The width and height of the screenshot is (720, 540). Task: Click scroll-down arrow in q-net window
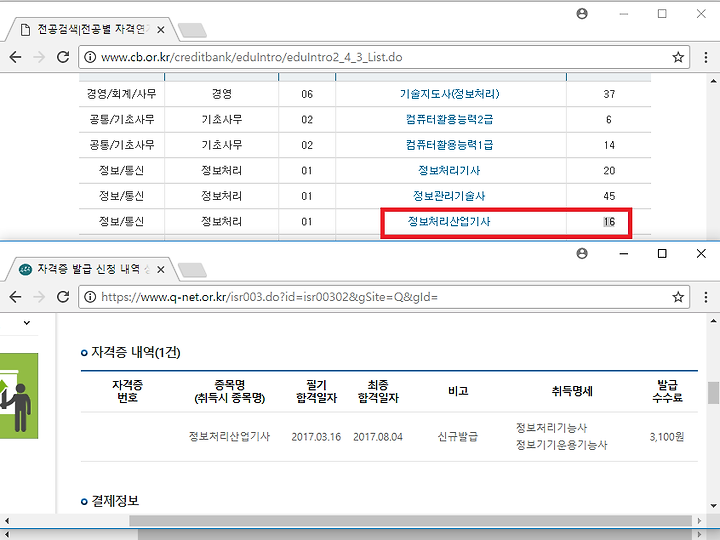pyautogui.click(x=713, y=506)
